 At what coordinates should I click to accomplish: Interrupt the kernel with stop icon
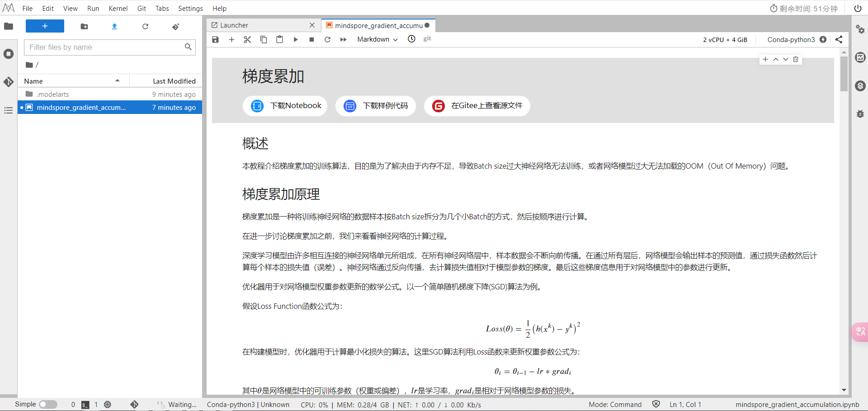[311, 39]
